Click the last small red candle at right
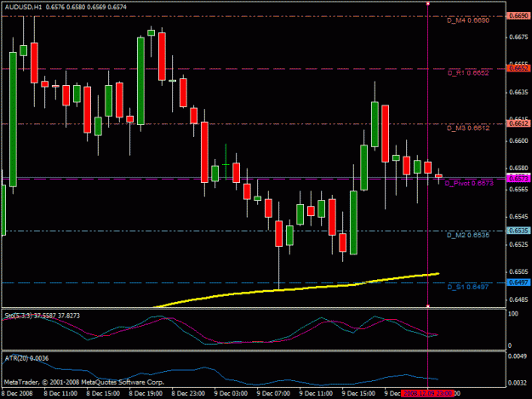 pos(438,175)
